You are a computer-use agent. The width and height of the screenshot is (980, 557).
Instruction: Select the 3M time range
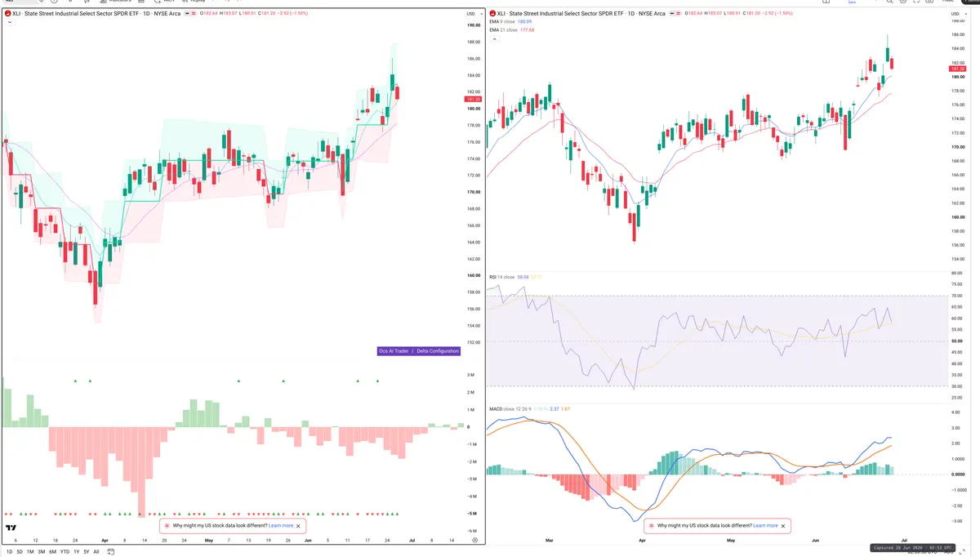pyautogui.click(x=41, y=552)
